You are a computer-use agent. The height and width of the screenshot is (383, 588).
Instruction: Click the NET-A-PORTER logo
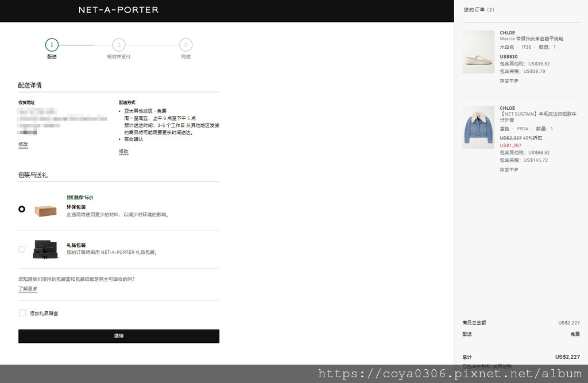118,10
